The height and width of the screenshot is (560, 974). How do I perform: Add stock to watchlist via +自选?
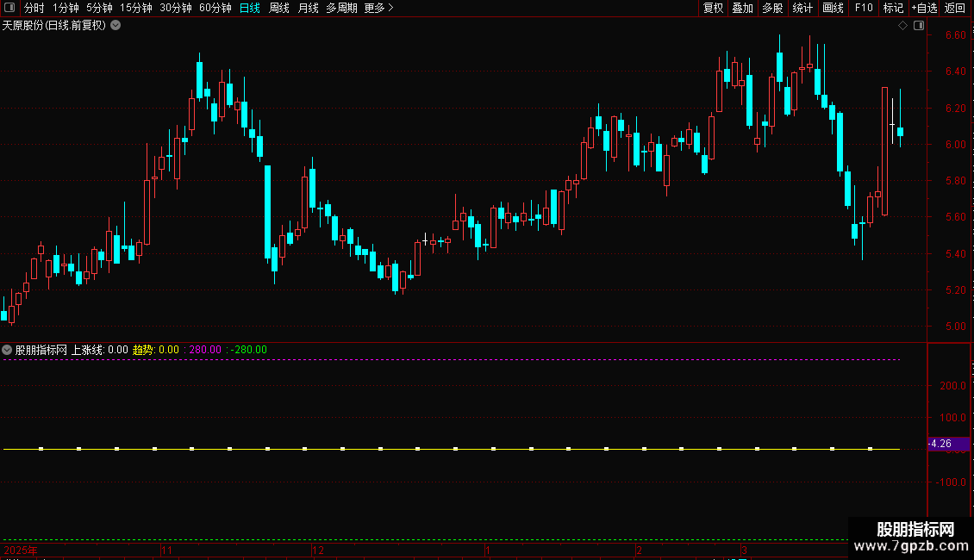point(924,8)
